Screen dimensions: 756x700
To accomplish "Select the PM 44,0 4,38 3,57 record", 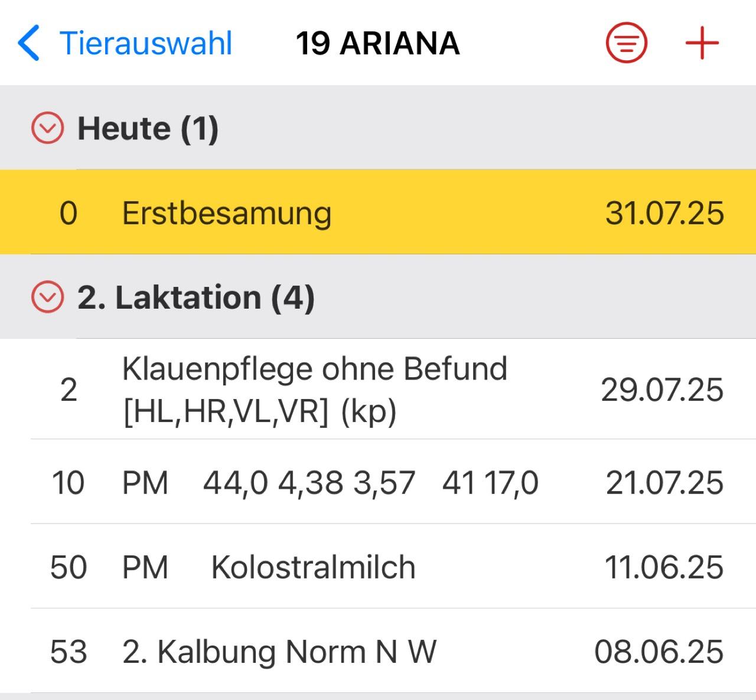I will coord(378,482).
